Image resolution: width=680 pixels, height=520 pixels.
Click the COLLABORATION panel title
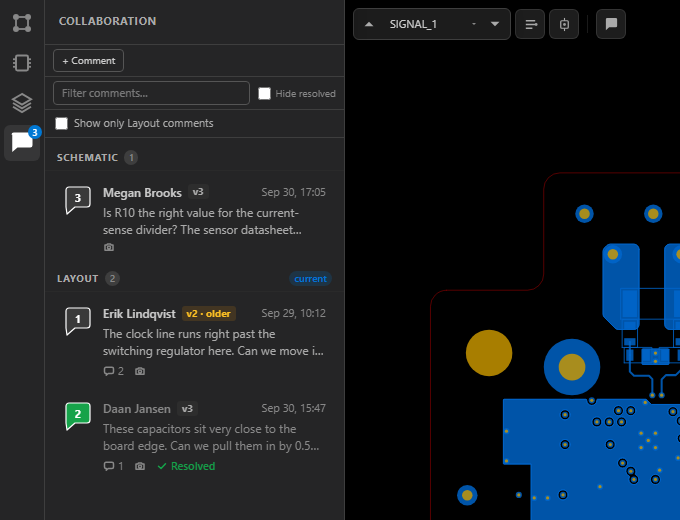click(x=108, y=21)
